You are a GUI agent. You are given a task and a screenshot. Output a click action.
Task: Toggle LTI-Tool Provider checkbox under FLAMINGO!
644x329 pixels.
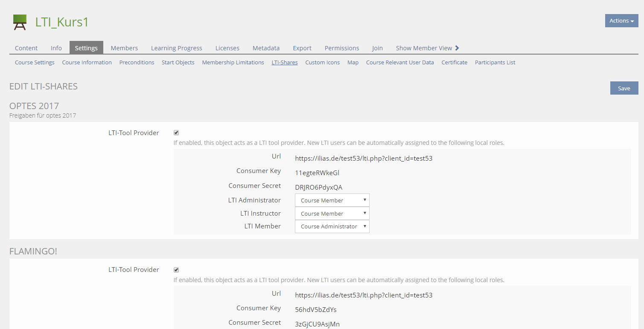click(x=176, y=270)
